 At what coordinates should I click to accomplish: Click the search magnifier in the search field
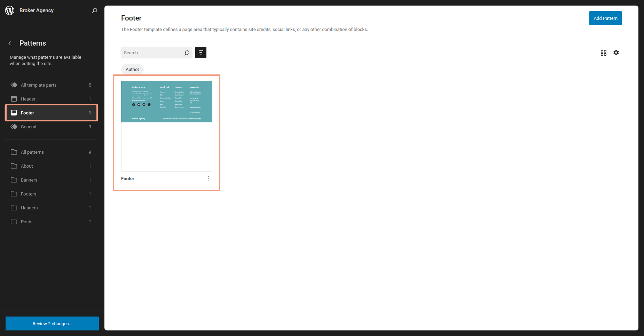(x=187, y=53)
